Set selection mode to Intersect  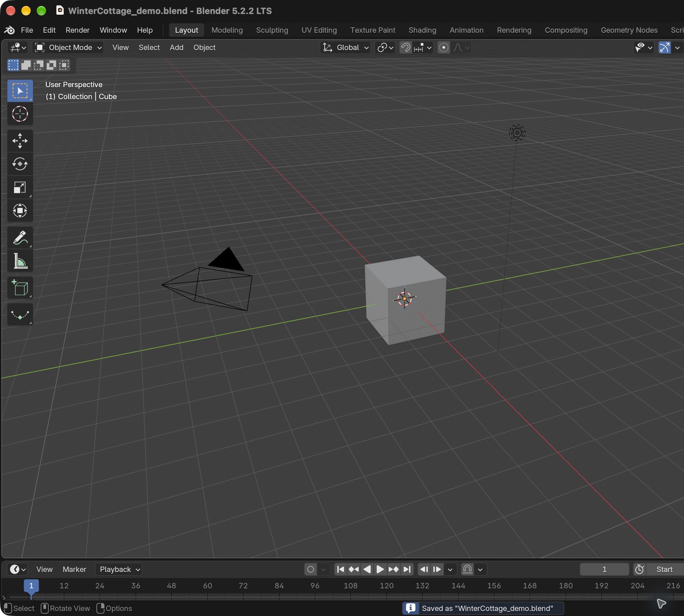[x=64, y=65]
